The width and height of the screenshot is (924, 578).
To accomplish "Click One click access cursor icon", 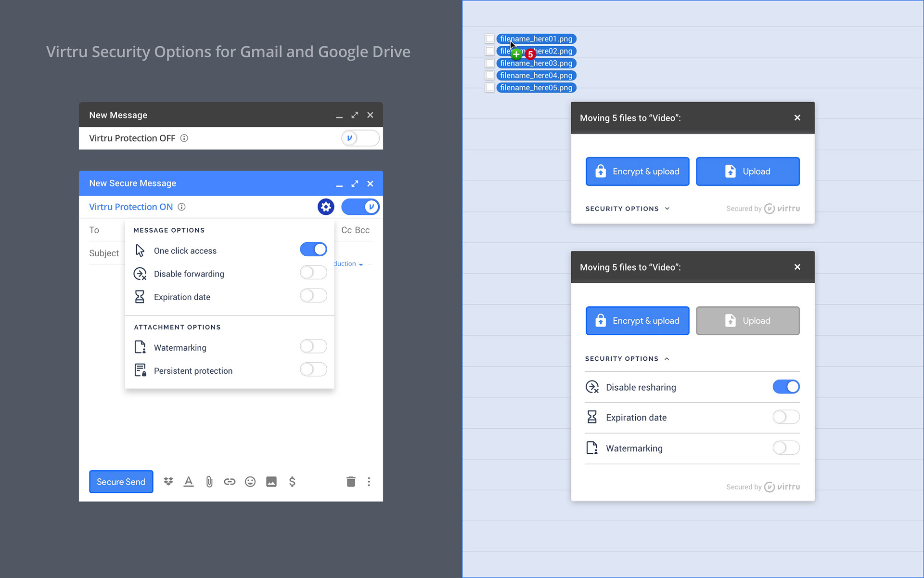I will 140,250.
